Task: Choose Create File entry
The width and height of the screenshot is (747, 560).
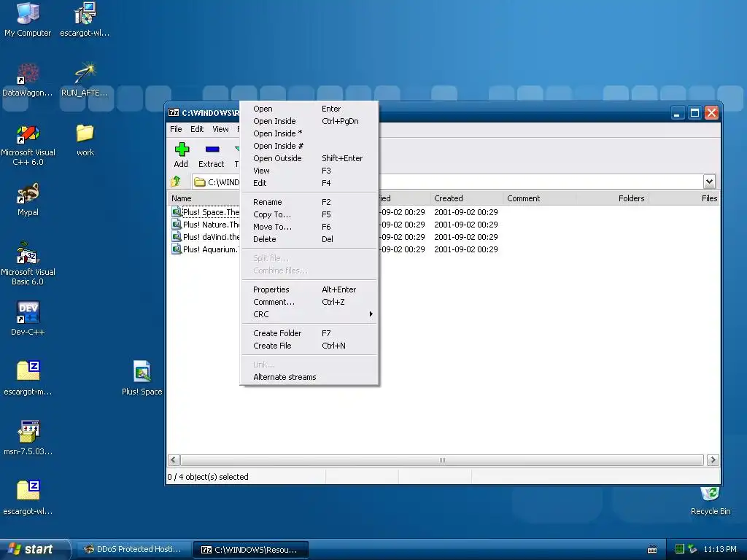Action: (x=309, y=346)
